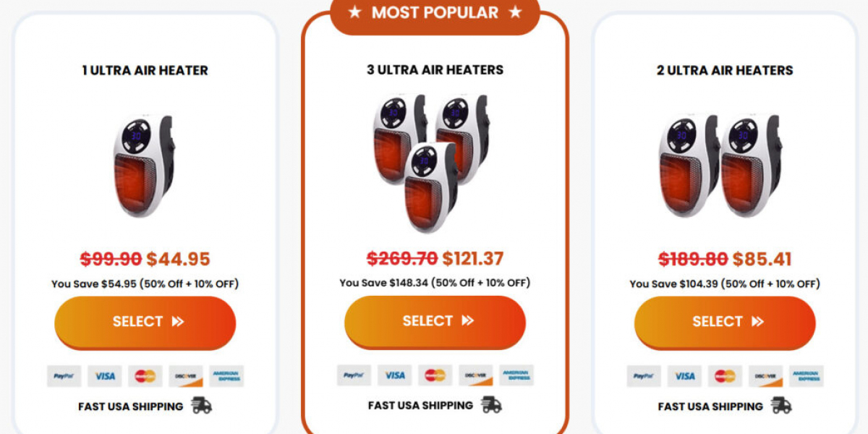This screenshot has width=868, height=434.
Task: Click shipping truck icon in 1 heater card
Action: (x=201, y=406)
